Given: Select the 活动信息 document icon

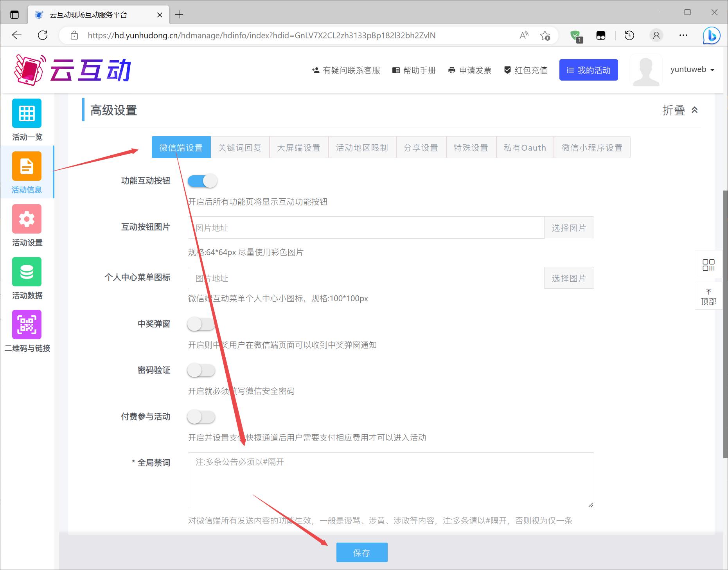Looking at the screenshot, I should [x=27, y=166].
